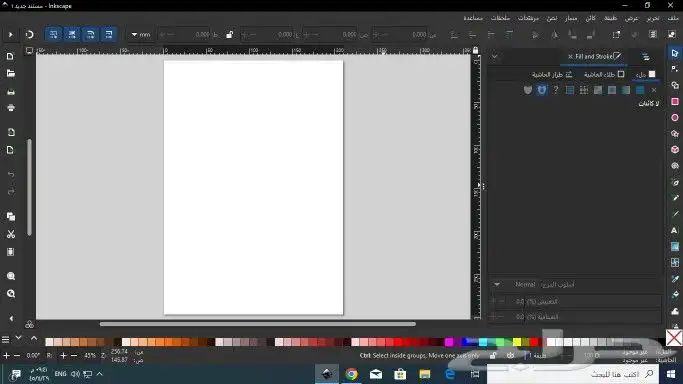Click the Copy icon
683x384 pixels.
(10, 216)
